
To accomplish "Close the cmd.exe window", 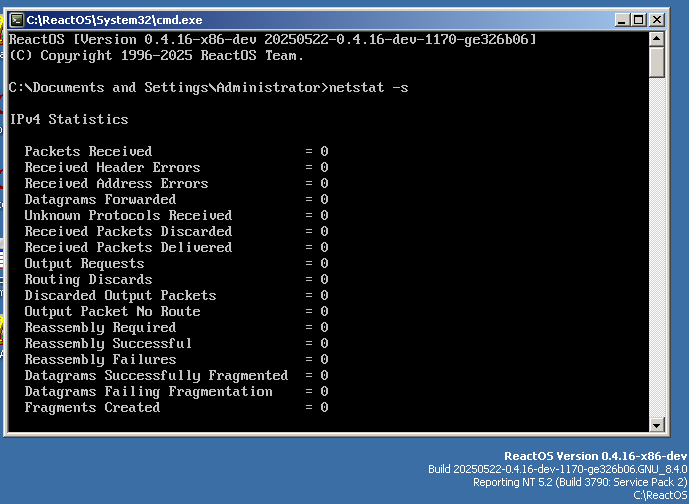I will tap(656, 20).
